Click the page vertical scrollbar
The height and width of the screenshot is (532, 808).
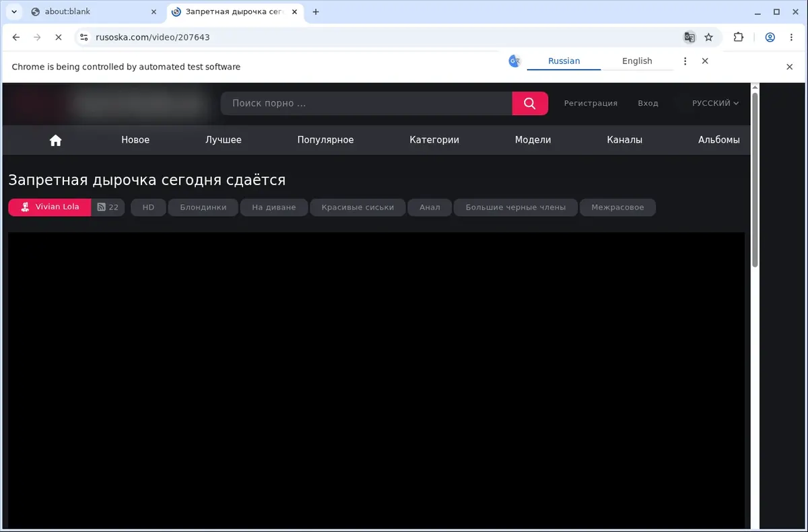tap(755, 180)
